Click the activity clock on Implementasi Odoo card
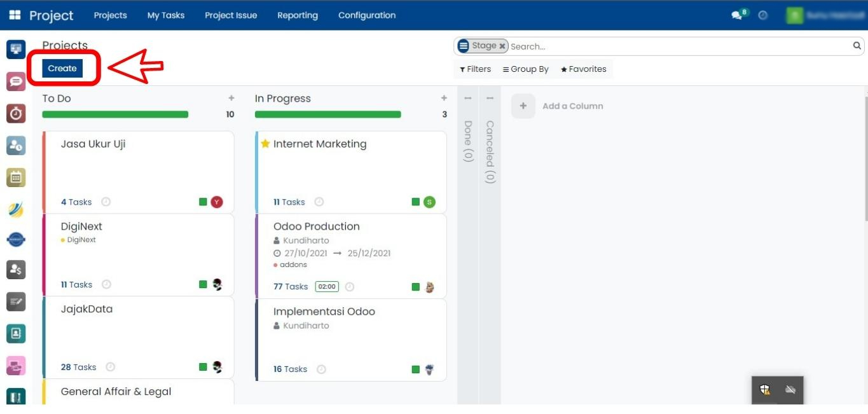The image size is (868, 414). tap(321, 369)
